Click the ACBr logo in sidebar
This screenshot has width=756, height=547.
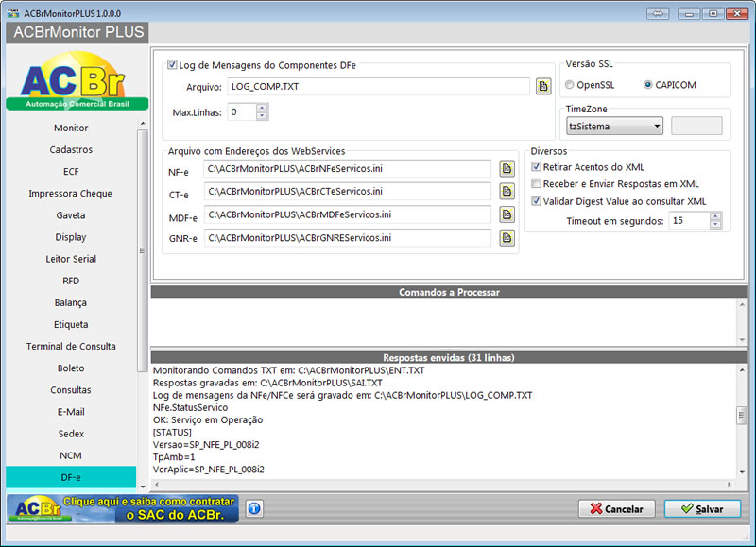pos(77,81)
